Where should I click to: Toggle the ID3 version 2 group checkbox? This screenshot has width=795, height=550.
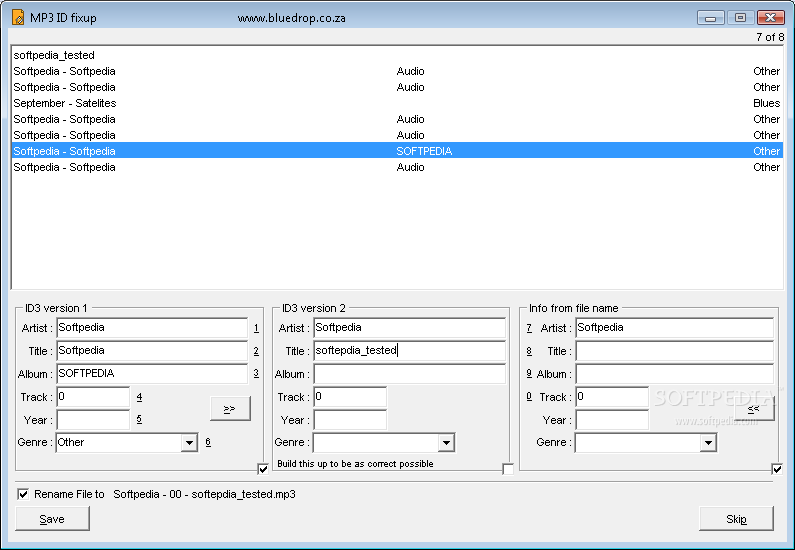coord(508,469)
